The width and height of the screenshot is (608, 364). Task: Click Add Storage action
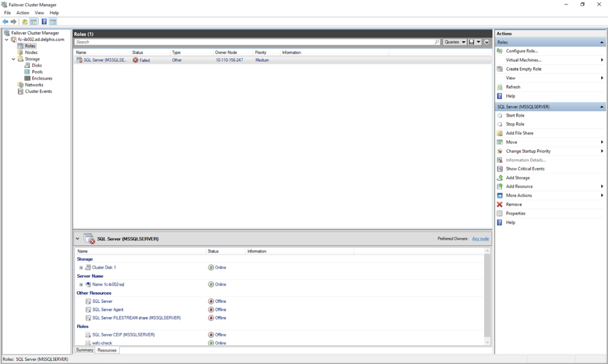(518, 178)
